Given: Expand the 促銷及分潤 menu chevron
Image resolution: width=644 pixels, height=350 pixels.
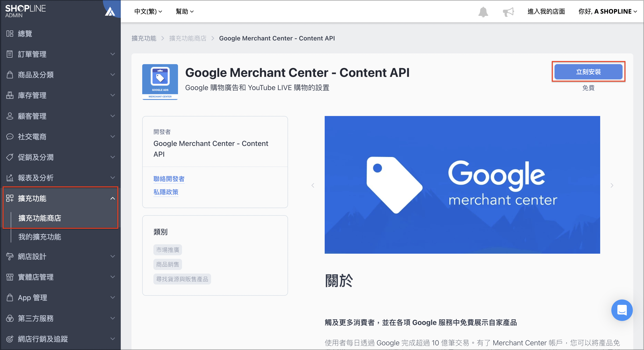Looking at the screenshot, I should (113, 157).
